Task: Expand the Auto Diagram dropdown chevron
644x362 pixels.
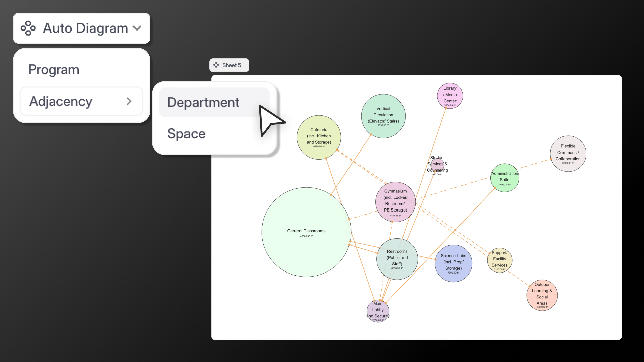Action: (x=137, y=28)
